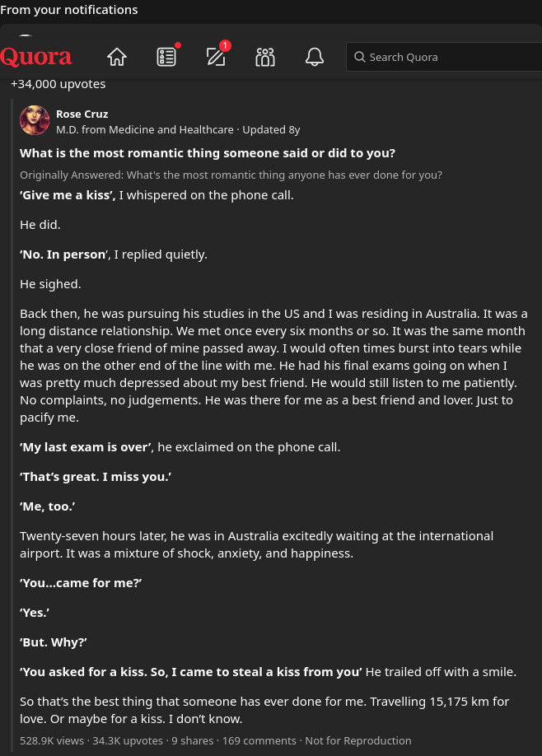Open the Following list icon
This screenshot has height=756, width=542.
pyautogui.click(x=167, y=57)
